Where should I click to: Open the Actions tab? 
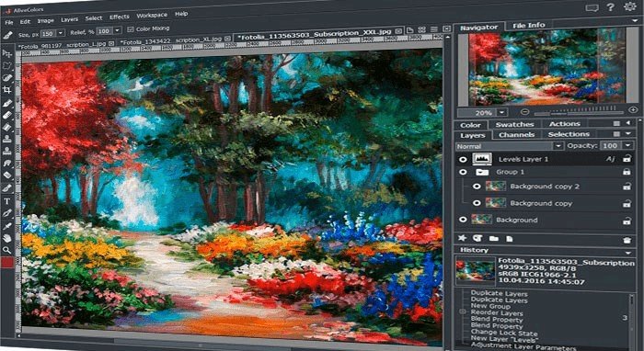565,123
